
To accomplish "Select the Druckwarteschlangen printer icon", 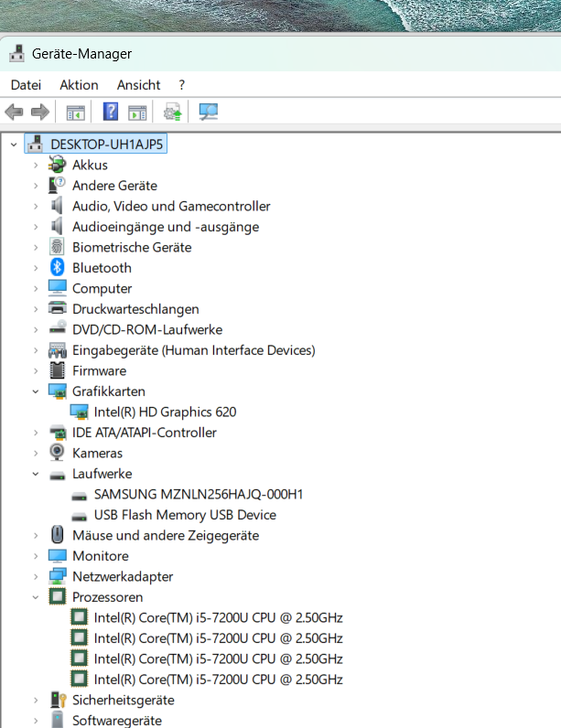I will coord(57,308).
